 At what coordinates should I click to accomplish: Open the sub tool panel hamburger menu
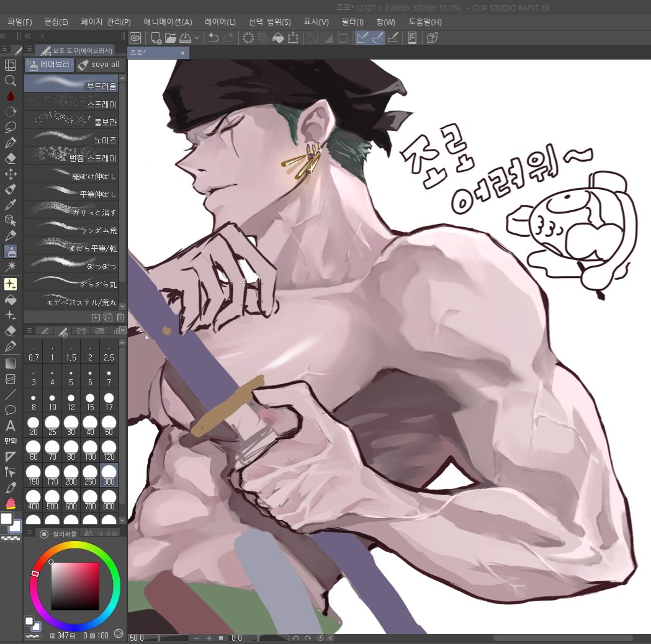[29, 49]
